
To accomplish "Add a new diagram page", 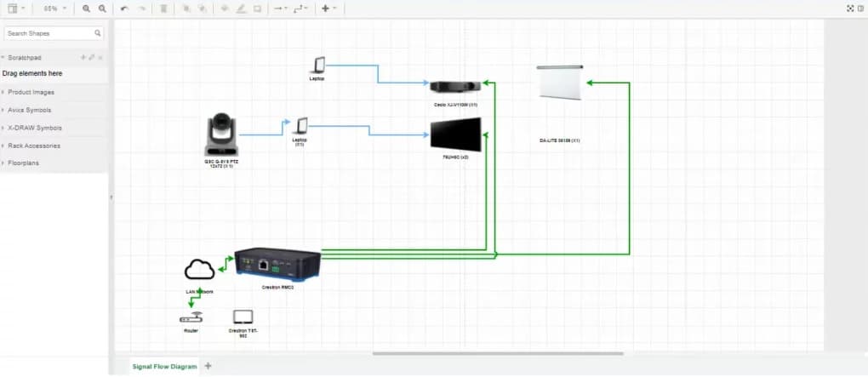I will 208,366.
